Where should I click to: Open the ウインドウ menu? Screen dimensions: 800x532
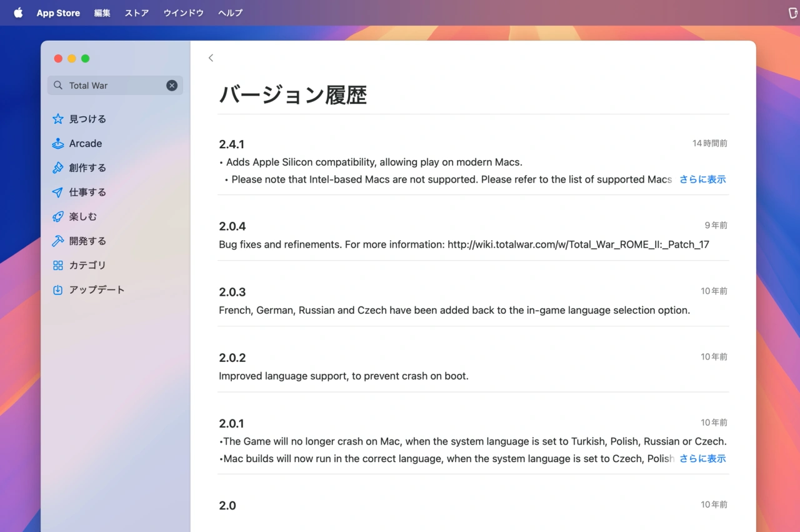tap(183, 13)
